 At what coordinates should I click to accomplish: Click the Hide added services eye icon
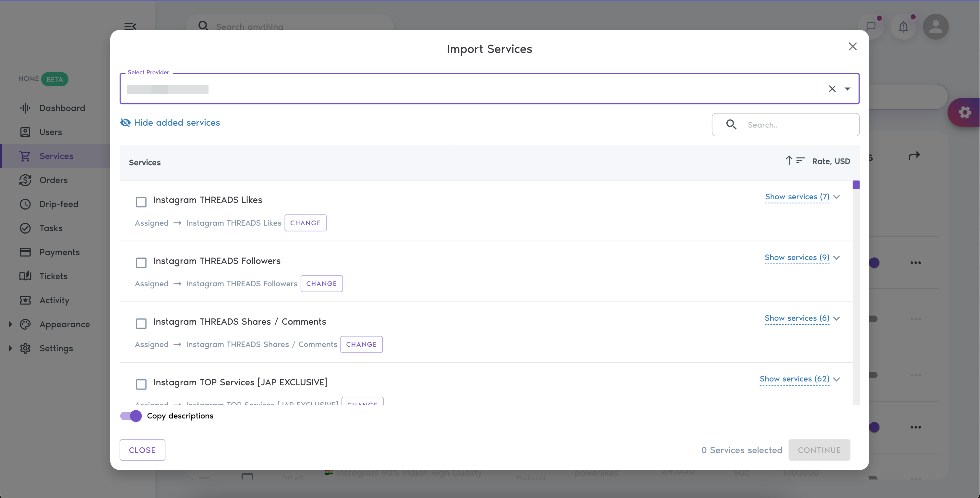click(x=125, y=123)
